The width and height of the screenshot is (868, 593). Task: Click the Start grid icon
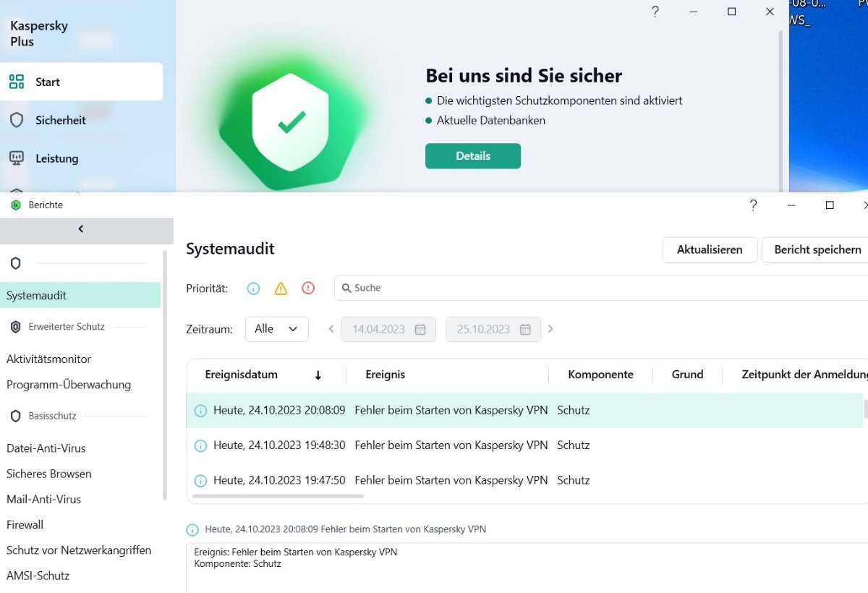(17, 82)
